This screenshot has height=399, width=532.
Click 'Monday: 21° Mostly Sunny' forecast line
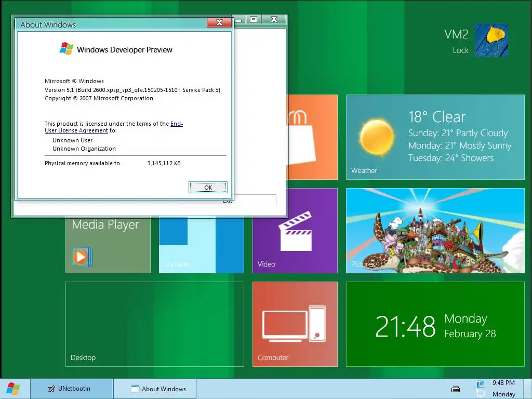tap(460, 145)
